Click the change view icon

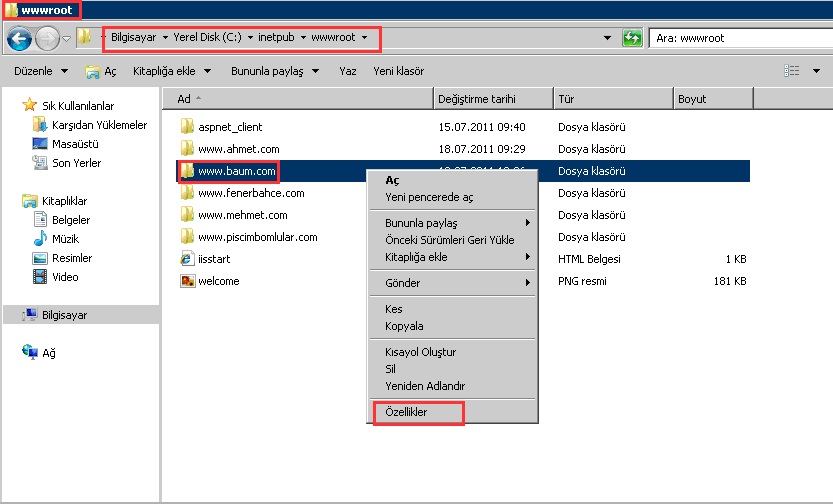pyautogui.click(x=791, y=71)
